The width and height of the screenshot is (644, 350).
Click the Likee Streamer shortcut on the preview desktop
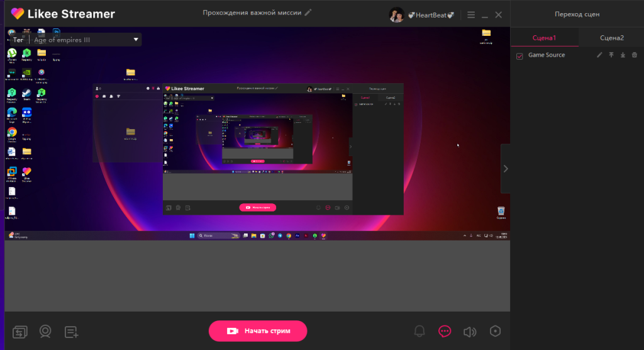pos(26,174)
